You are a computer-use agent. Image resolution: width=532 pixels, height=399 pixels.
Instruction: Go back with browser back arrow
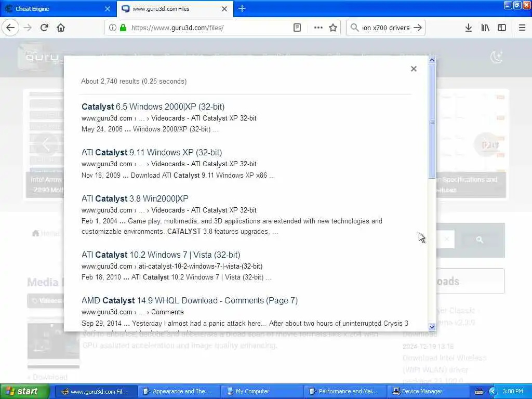pyautogui.click(x=10, y=28)
